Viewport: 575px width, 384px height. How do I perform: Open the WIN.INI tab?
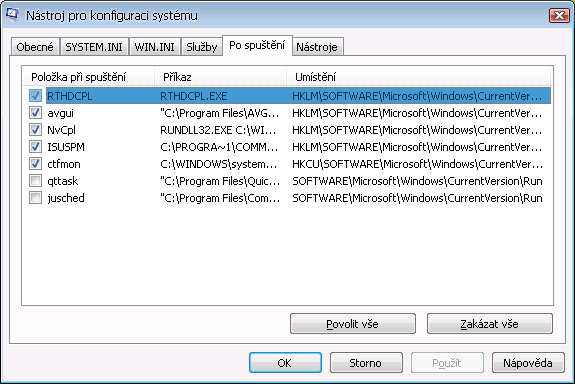[x=154, y=47]
